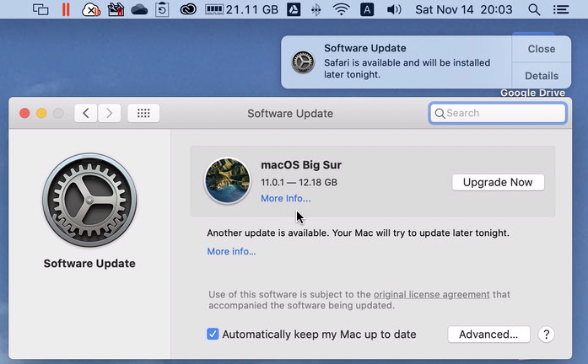The width and height of the screenshot is (588, 364).
Task: Go back using the left chevron button
Action: [85, 113]
